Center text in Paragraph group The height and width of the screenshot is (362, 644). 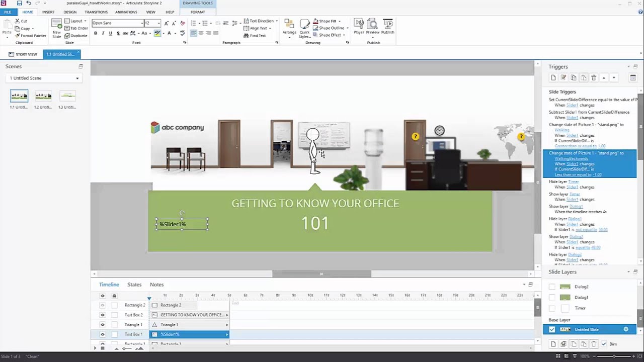(x=201, y=33)
